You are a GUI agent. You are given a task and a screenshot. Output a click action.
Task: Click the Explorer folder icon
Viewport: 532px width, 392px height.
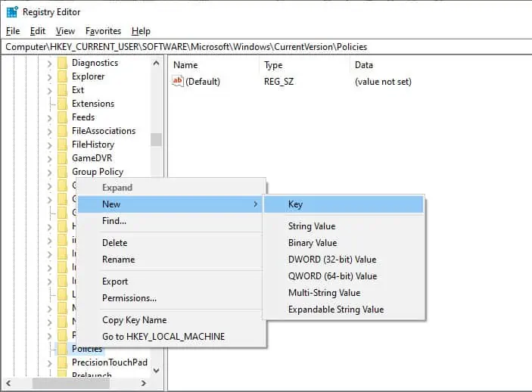point(62,76)
